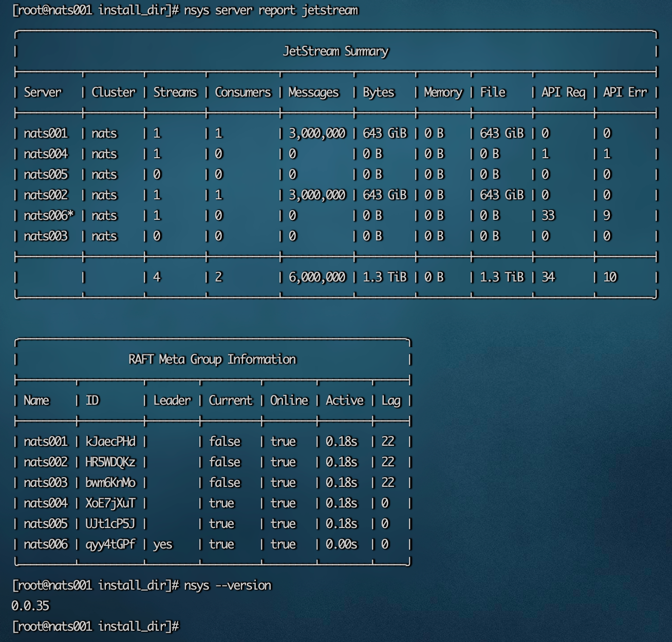This screenshot has width=672, height=642.
Task: Click the RAFT Meta Group Information title
Action: (212, 360)
